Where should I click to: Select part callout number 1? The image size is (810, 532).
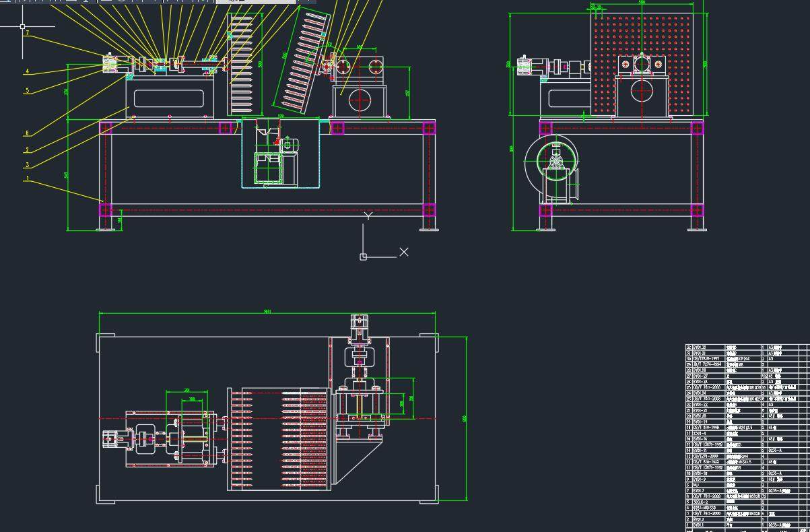click(x=27, y=178)
